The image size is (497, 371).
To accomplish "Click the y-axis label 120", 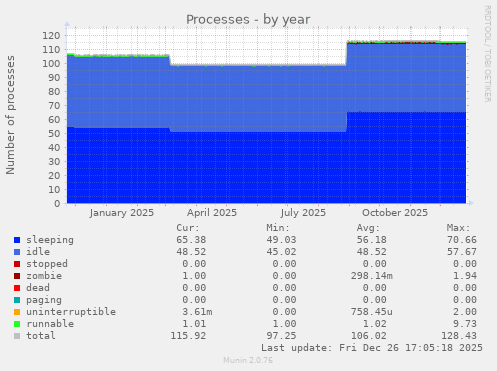I will 51,36.
